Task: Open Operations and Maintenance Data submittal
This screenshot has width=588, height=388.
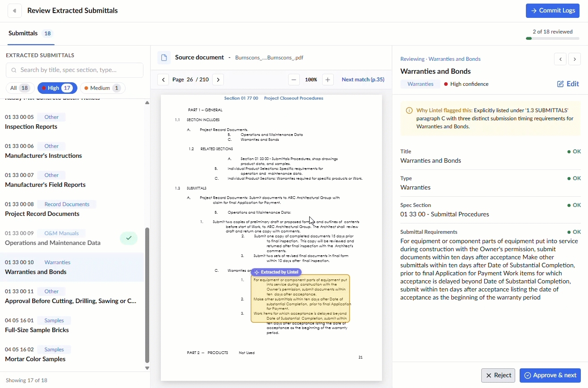Action: tap(72, 238)
